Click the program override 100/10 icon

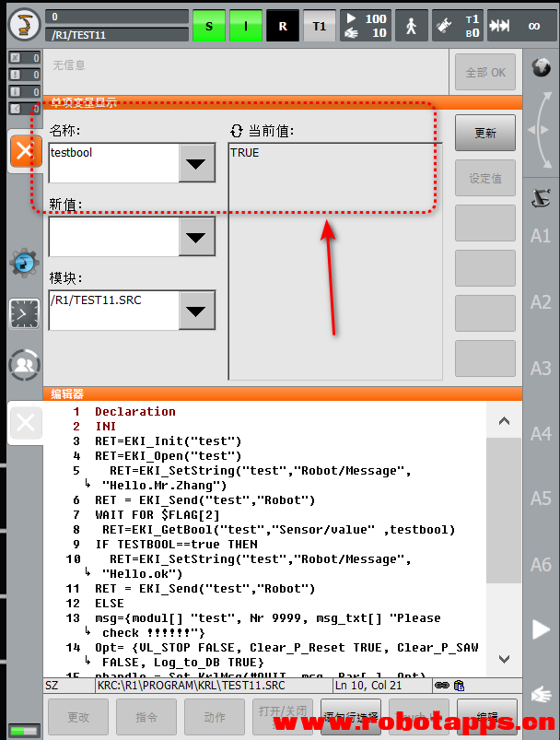[364, 26]
